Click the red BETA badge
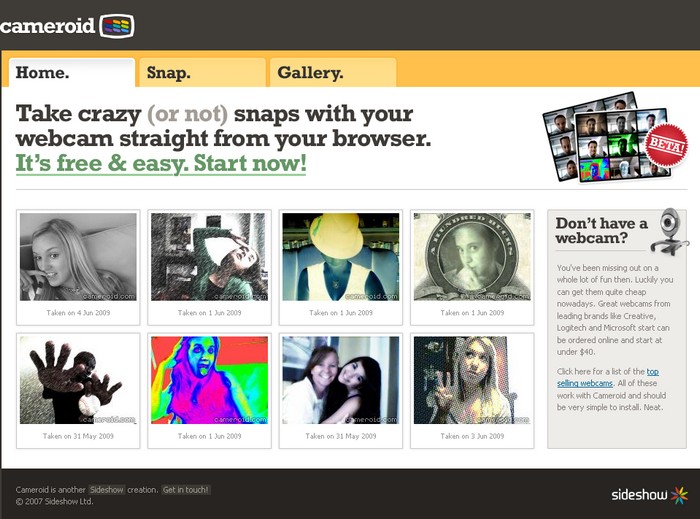 point(665,146)
